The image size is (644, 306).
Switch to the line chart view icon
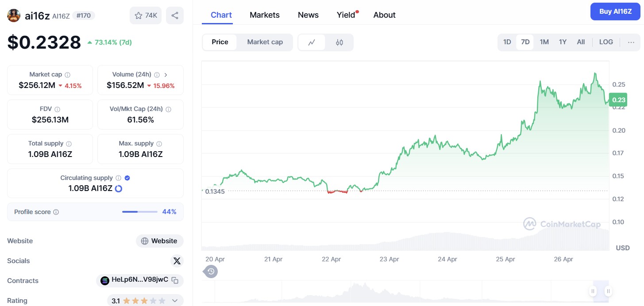pyautogui.click(x=312, y=42)
